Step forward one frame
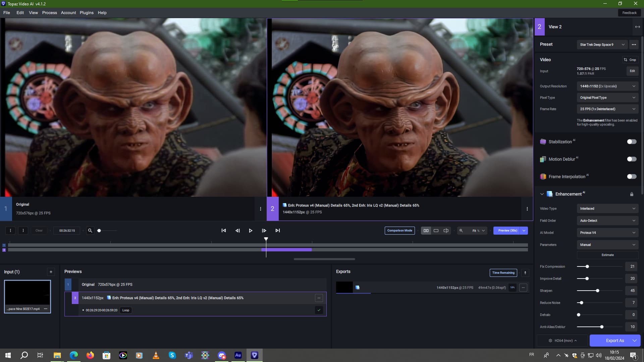644x362 pixels. click(x=264, y=231)
